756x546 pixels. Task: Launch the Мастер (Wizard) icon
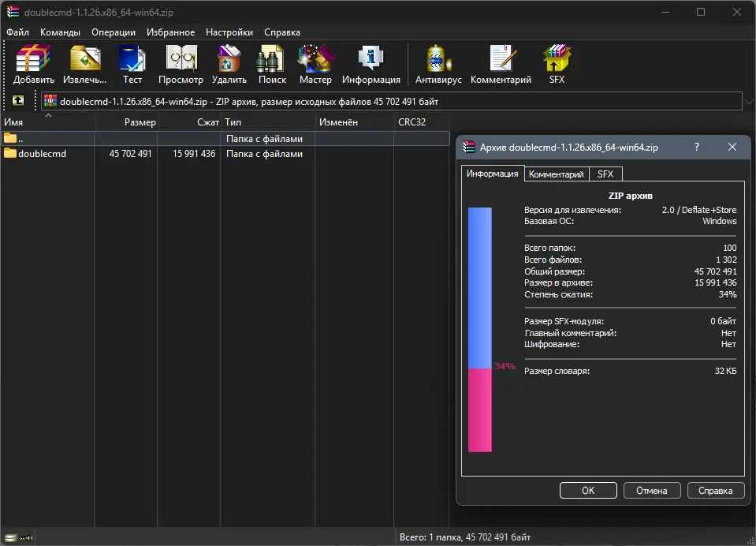(x=315, y=58)
